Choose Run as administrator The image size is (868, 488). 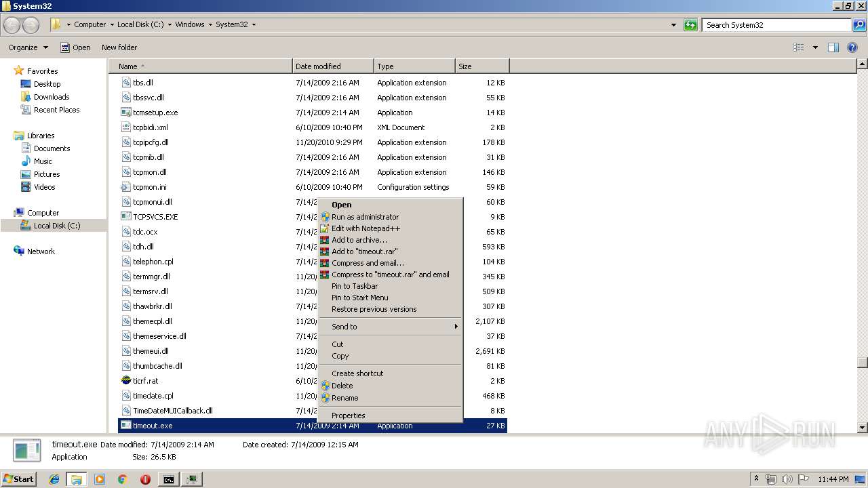pyautogui.click(x=391, y=217)
